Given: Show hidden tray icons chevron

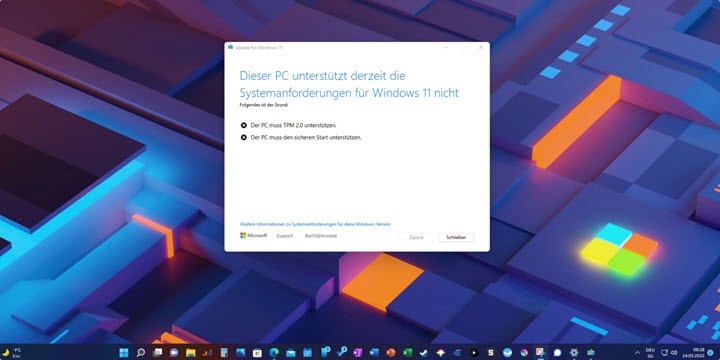Looking at the screenshot, I should 637,353.
